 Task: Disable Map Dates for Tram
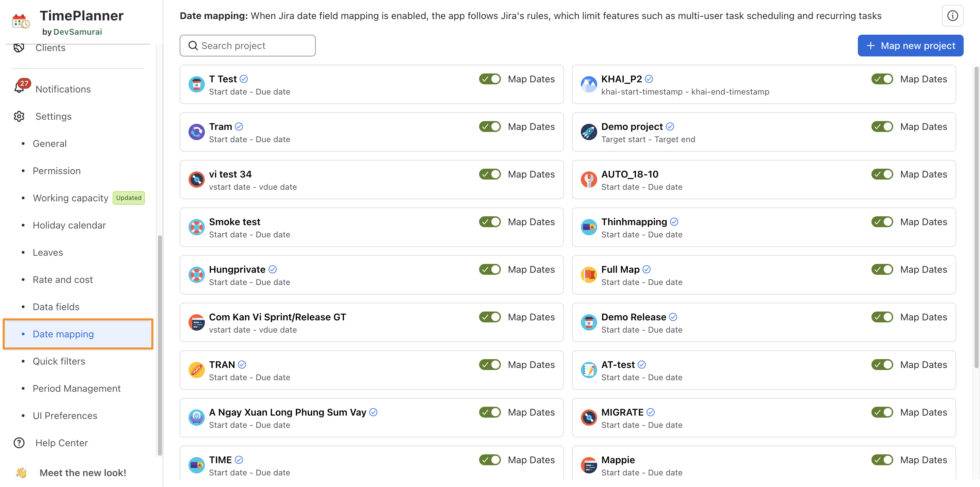(x=490, y=126)
